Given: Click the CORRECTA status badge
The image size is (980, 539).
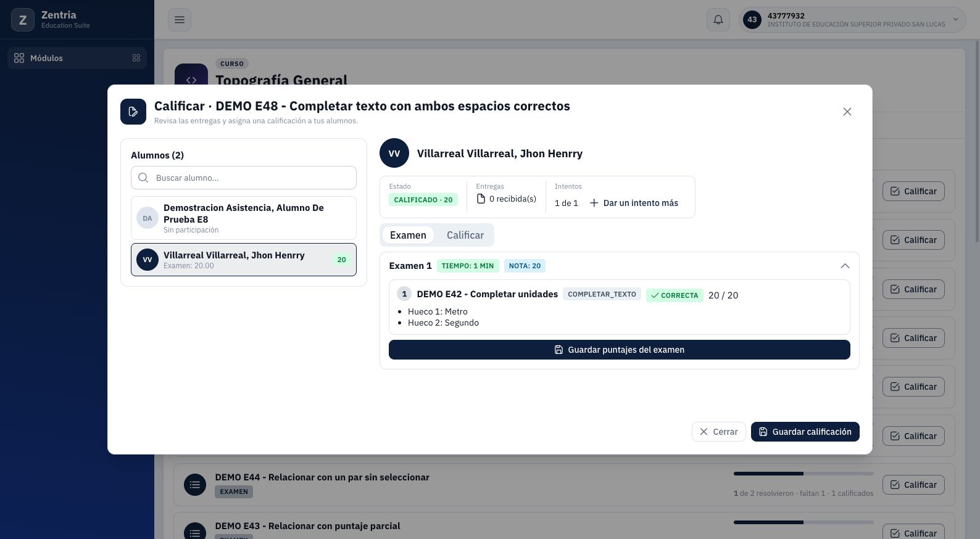Looking at the screenshot, I should click(x=675, y=295).
